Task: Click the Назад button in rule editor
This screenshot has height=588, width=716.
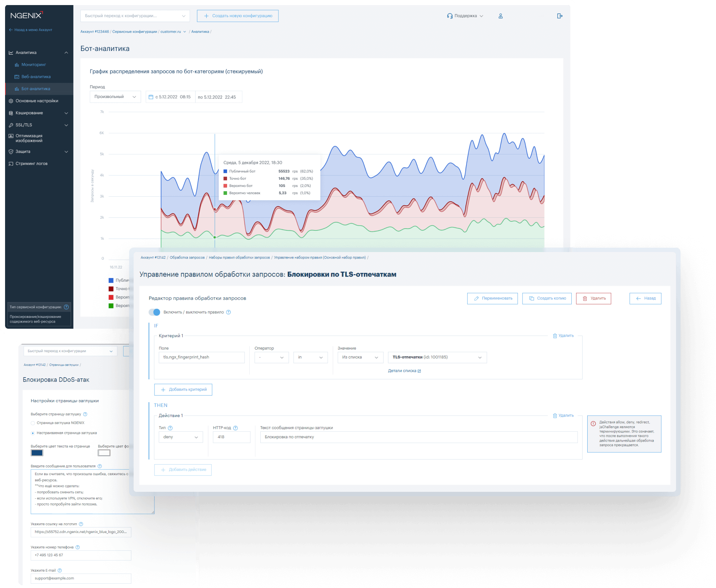Action: click(645, 299)
